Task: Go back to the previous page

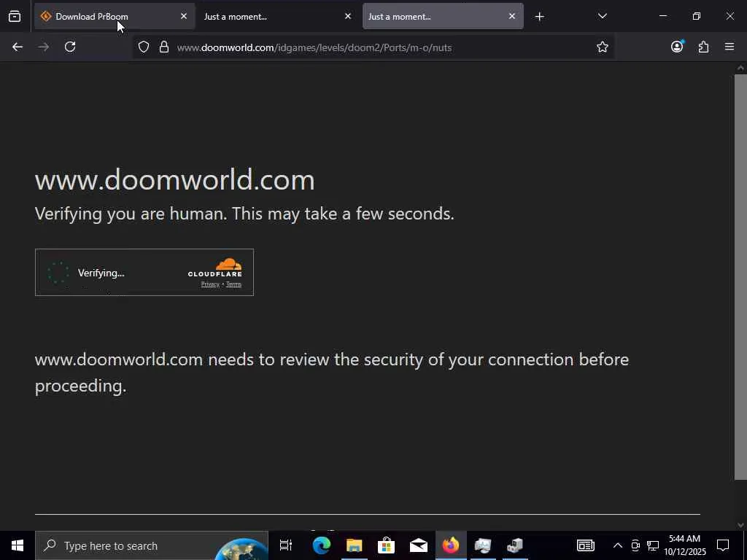Action: click(x=18, y=47)
